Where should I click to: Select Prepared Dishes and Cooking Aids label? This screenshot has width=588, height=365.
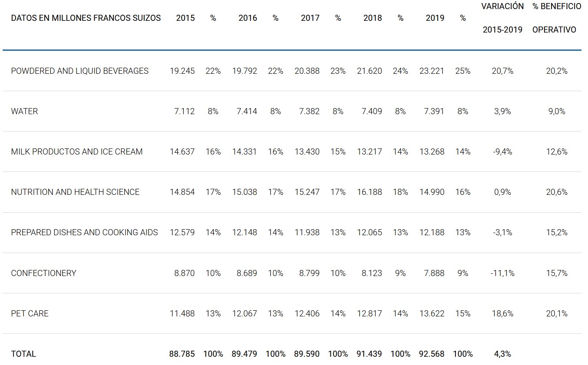(85, 233)
